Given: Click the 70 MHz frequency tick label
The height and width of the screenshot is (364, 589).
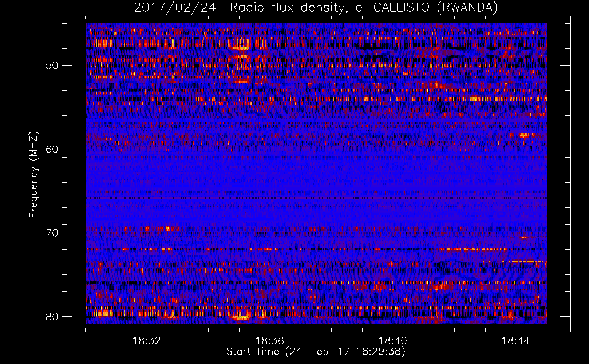Looking at the screenshot, I should coord(52,233).
